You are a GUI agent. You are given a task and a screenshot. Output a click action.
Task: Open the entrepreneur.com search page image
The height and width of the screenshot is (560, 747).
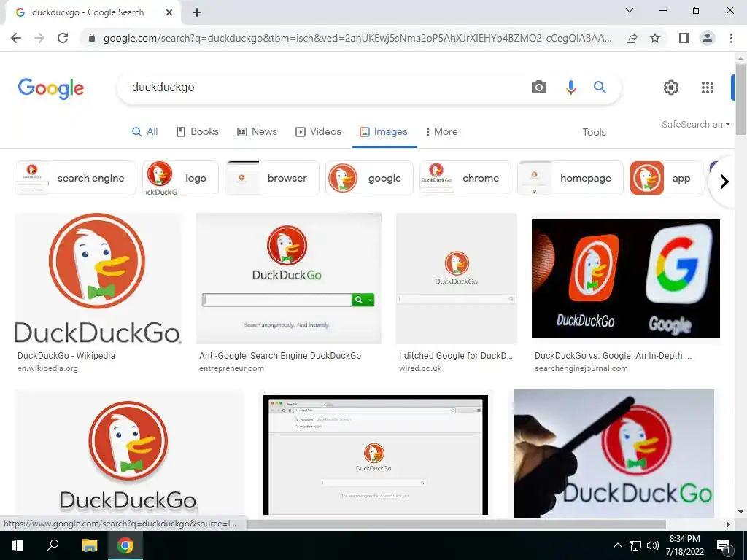(289, 279)
